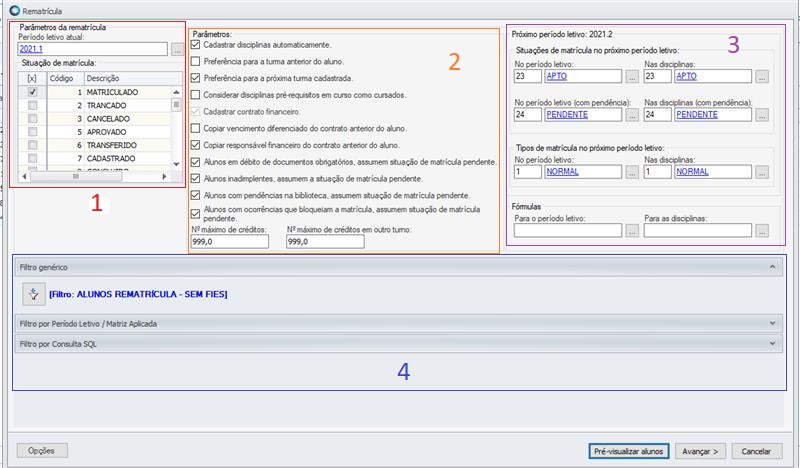Check the TRANCADO row checkbox
This screenshot has width=800, height=468.
coord(33,105)
